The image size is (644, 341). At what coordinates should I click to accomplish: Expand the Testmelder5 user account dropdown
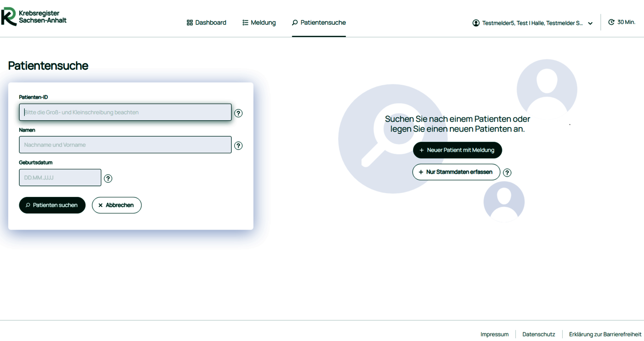tap(590, 23)
